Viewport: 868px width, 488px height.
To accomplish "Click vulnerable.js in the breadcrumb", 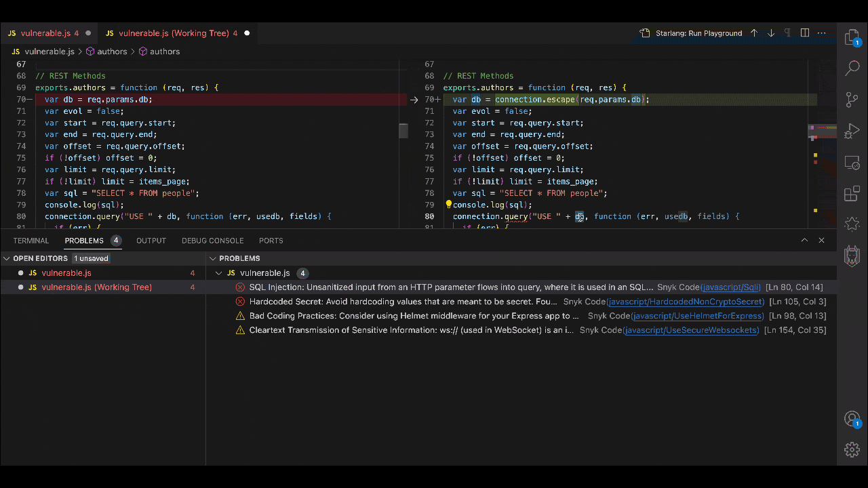I will point(50,52).
